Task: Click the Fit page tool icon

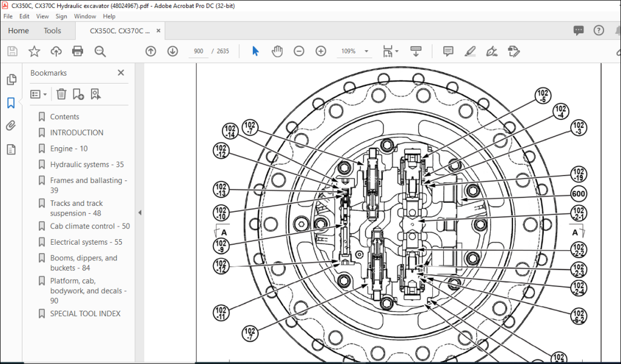Action: tap(388, 51)
